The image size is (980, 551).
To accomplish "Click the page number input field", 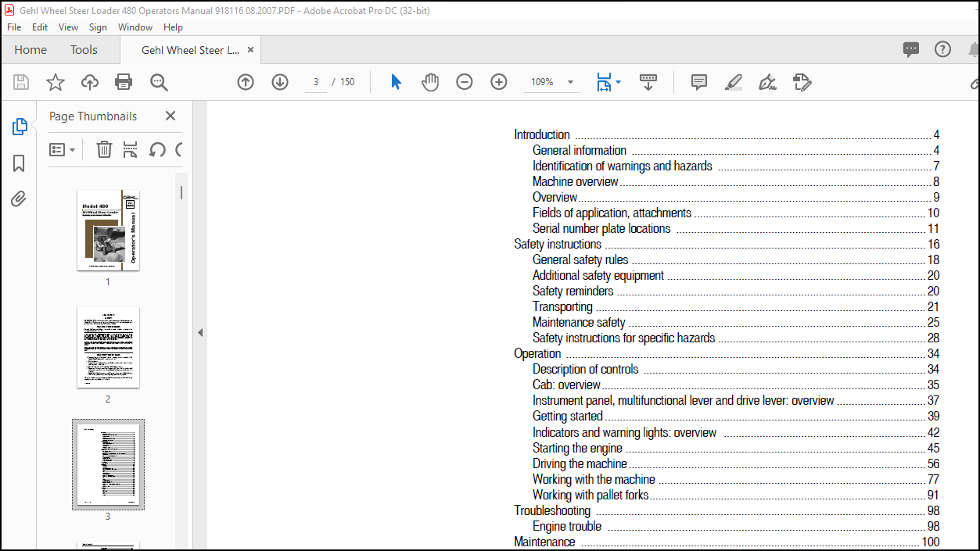I will pos(315,82).
